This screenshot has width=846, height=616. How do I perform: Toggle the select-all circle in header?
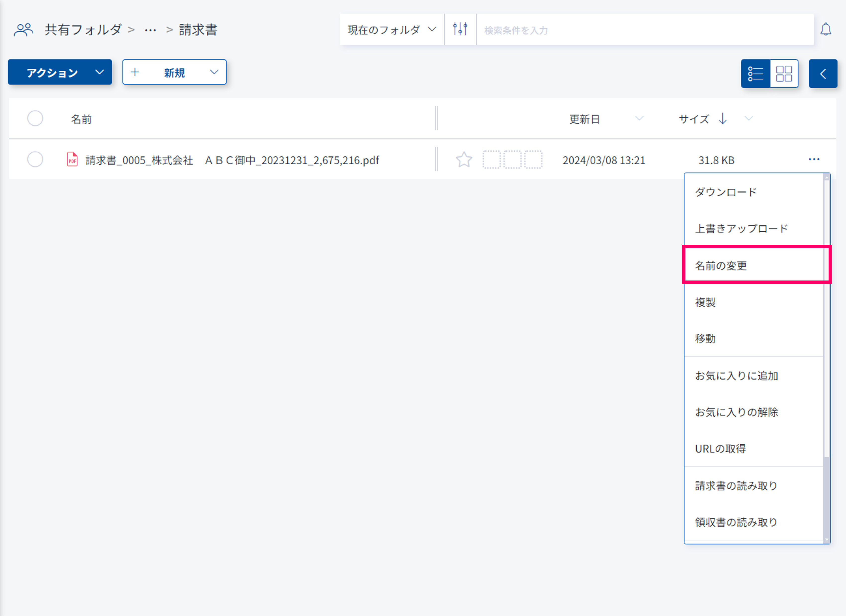coord(35,118)
